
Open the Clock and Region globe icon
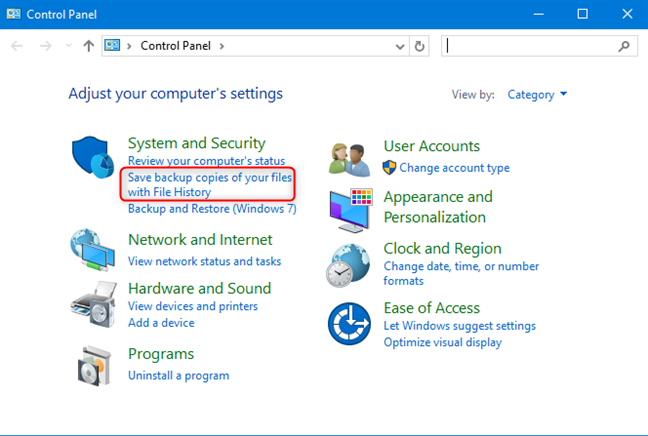point(348,265)
